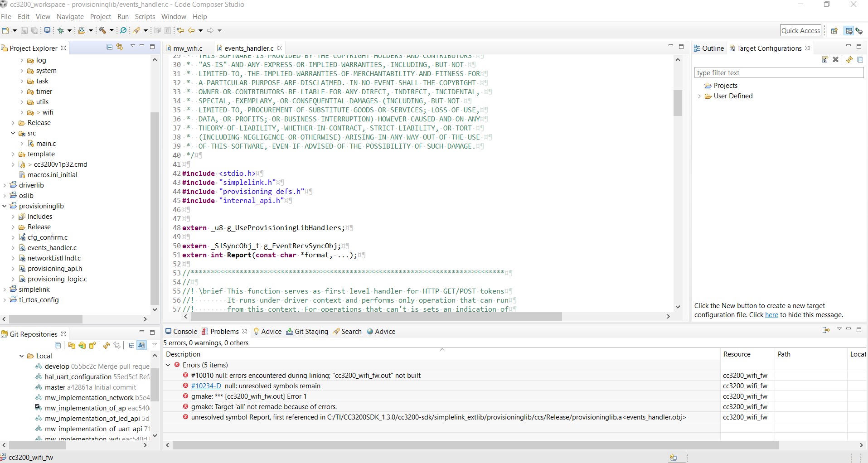Collapse all in Git Repositories view
This screenshot has height=463, width=868.
click(x=58, y=345)
